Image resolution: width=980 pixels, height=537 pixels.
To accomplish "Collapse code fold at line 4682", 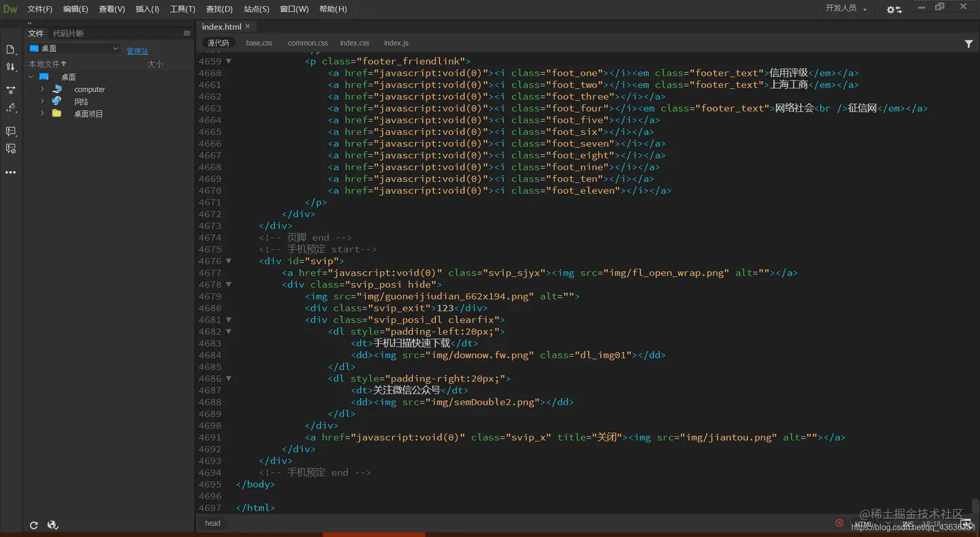I will [228, 331].
